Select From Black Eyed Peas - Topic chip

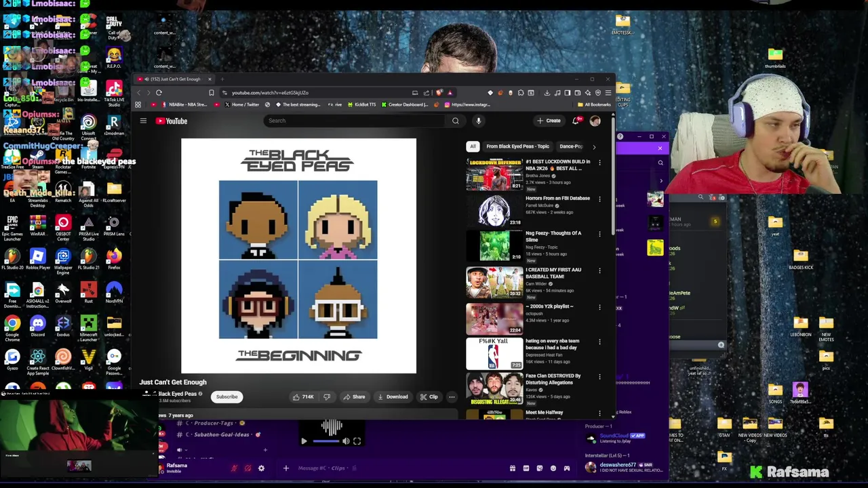tap(517, 146)
